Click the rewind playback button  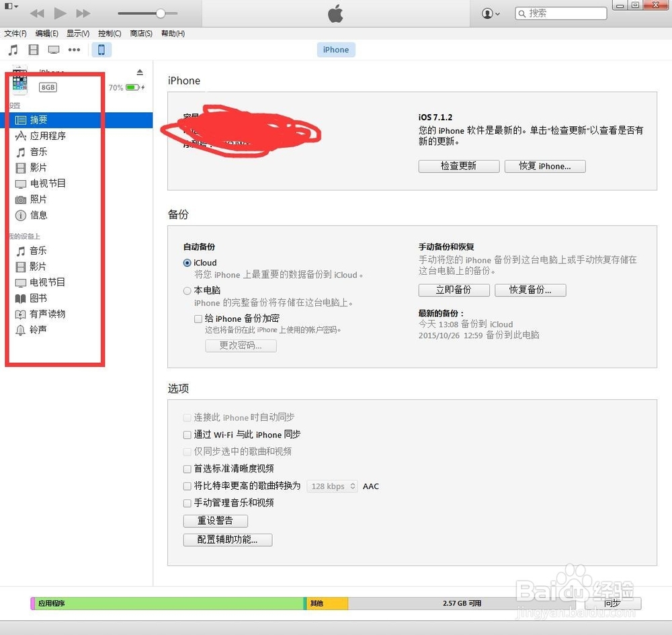pyautogui.click(x=37, y=13)
